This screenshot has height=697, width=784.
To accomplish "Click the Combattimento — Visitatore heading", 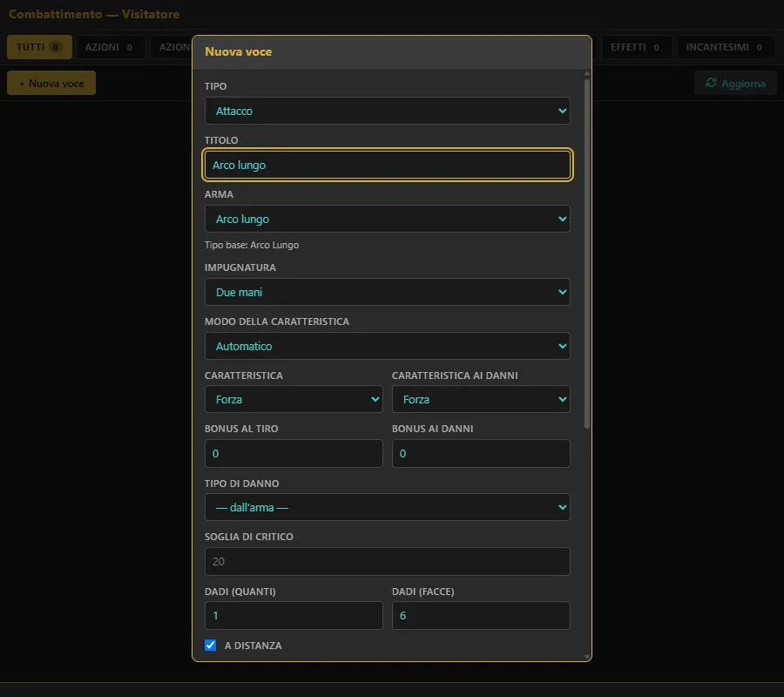I will 94,14.
